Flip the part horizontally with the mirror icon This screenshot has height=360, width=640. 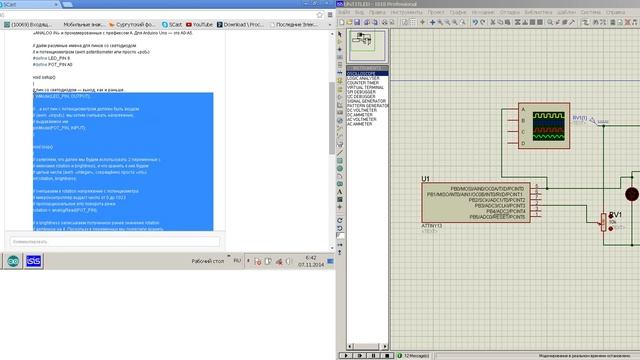pos(340,244)
